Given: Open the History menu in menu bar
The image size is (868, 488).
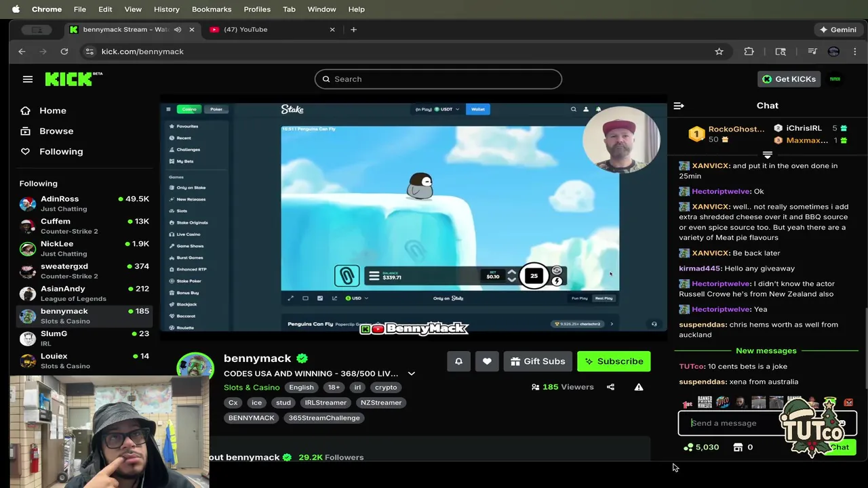Looking at the screenshot, I should [x=166, y=9].
